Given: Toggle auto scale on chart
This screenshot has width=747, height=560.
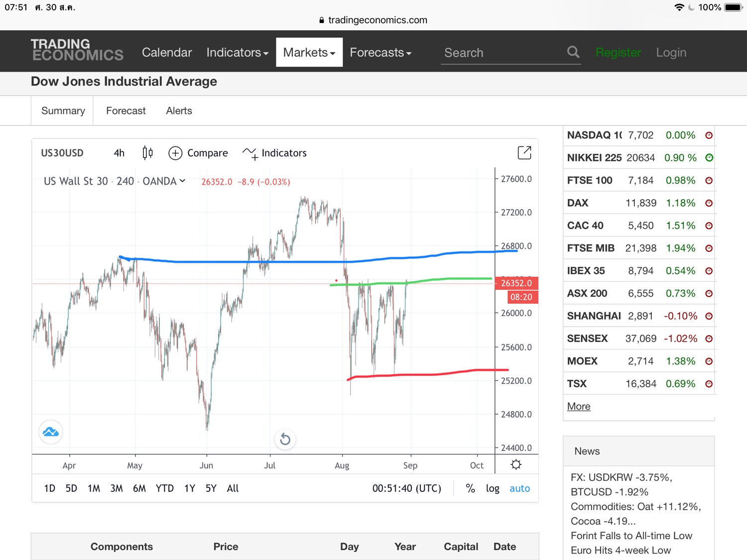Looking at the screenshot, I should tap(519, 488).
